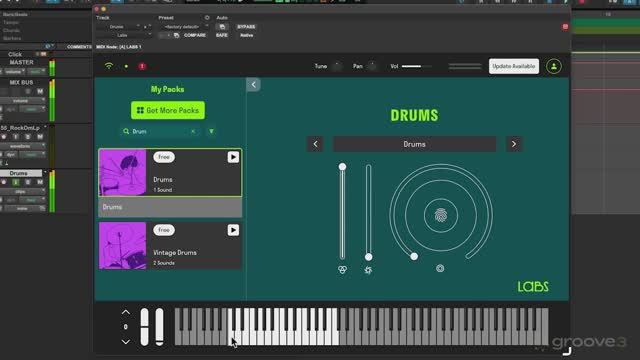Select the Drums pack card

170,173
